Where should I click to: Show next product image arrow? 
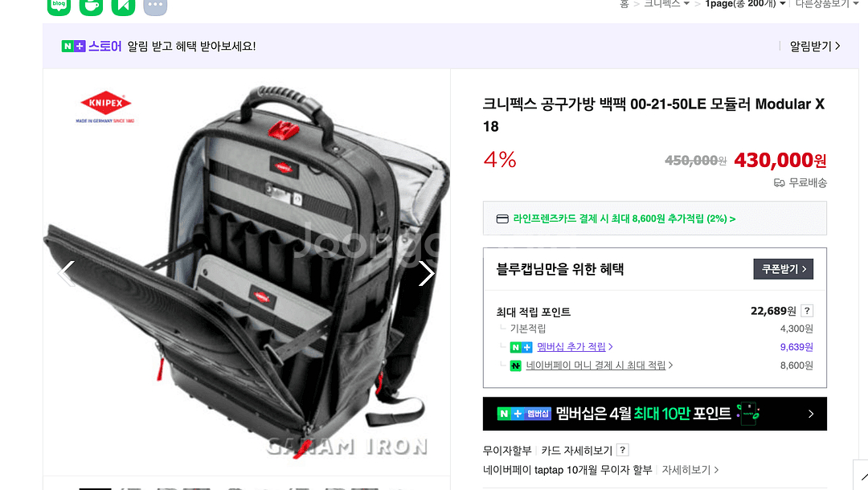(426, 273)
